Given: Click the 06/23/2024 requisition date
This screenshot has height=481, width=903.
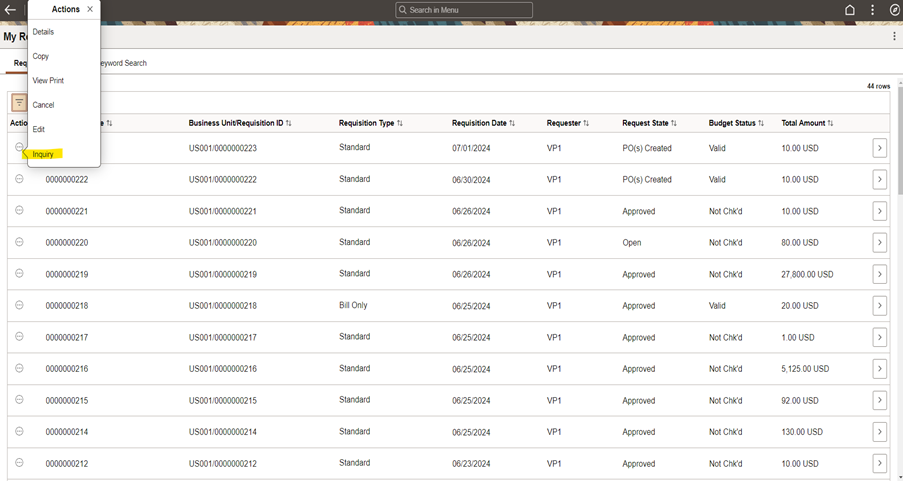Looking at the screenshot, I should point(471,463).
